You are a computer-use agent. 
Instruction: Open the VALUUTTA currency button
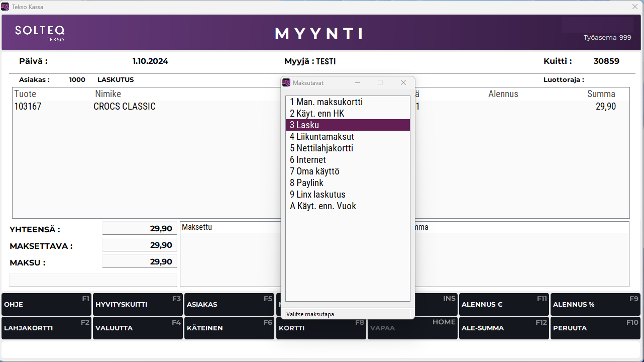[x=138, y=328]
